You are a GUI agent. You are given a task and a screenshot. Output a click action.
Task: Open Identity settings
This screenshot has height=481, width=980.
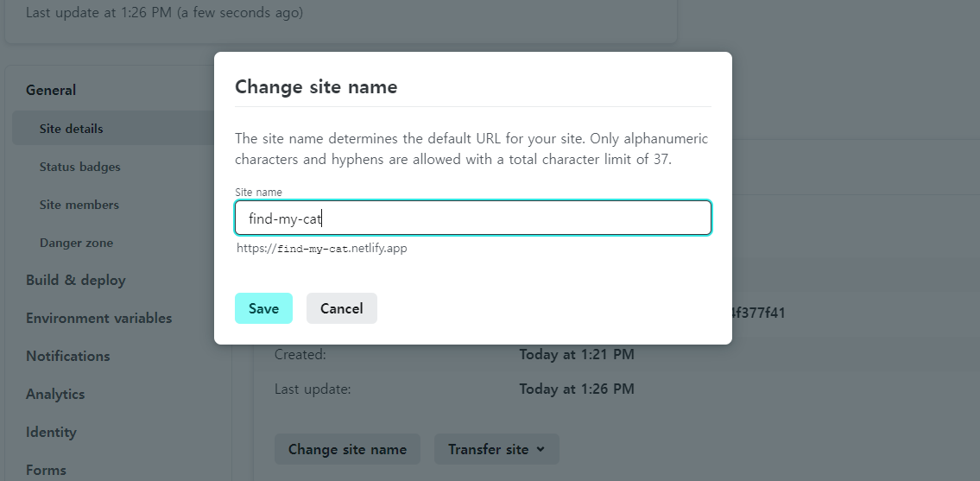click(51, 433)
